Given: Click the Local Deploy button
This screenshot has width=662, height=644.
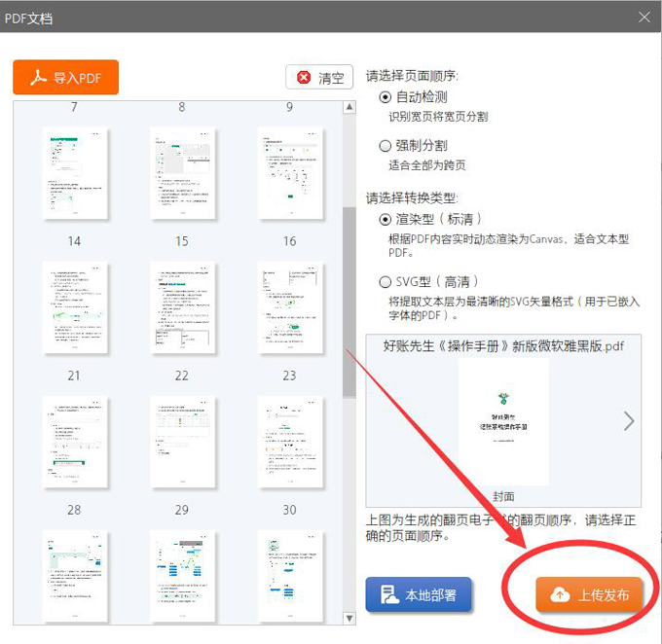Looking at the screenshot, I should pyautogui.click(x=418, y=595).
